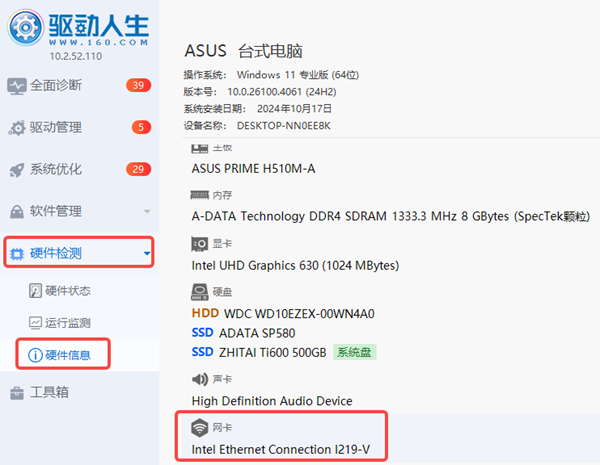Click the install date 2024年10月17日

click(x=294, y=109)
